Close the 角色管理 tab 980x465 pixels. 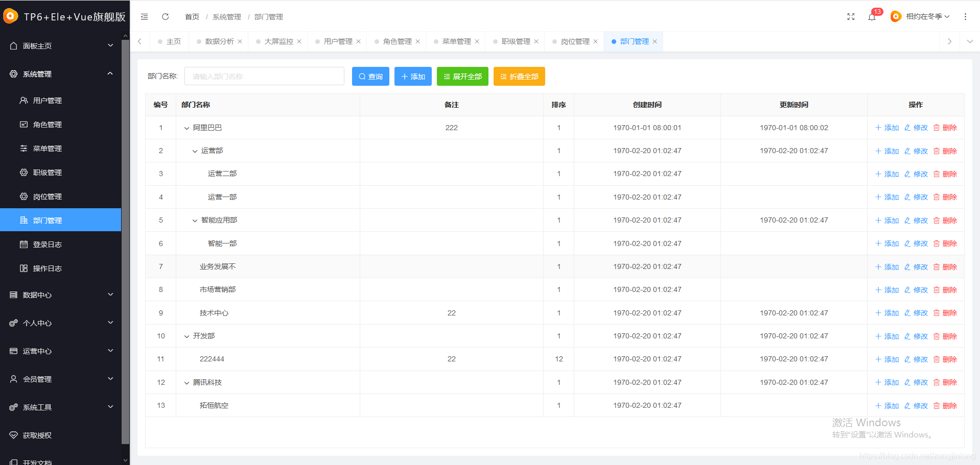[418, 42]
